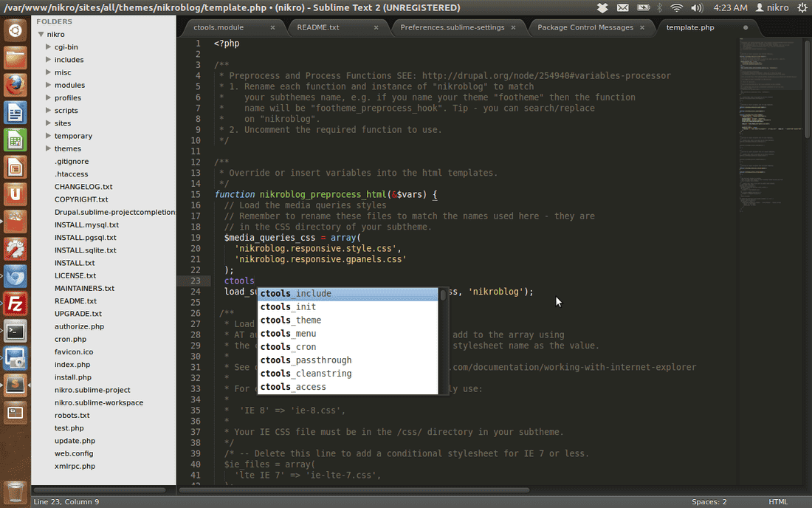This screenshot has width=812, height=508.
Task: Launch FileZilla from the dock
Action: click(15, 304)
